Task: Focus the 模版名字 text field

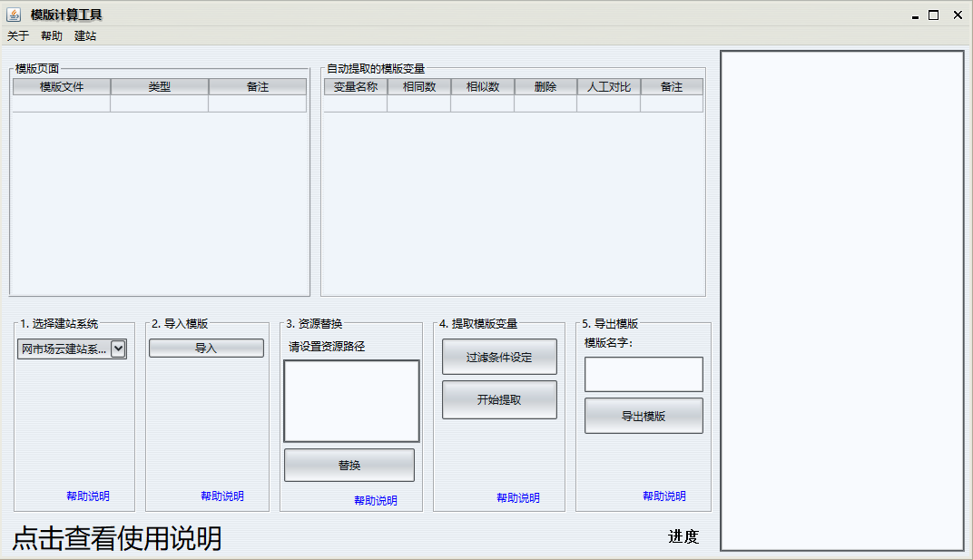Action: [644, 374]
